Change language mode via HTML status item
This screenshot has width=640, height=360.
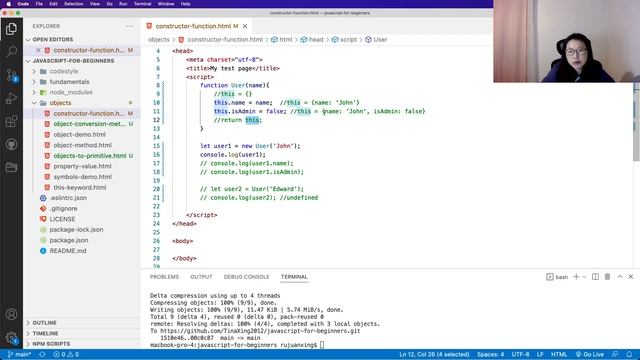pos(559,354)
